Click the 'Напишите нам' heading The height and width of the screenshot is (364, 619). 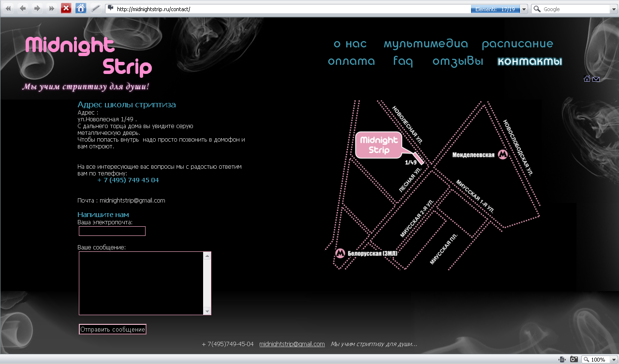[103, 215]
